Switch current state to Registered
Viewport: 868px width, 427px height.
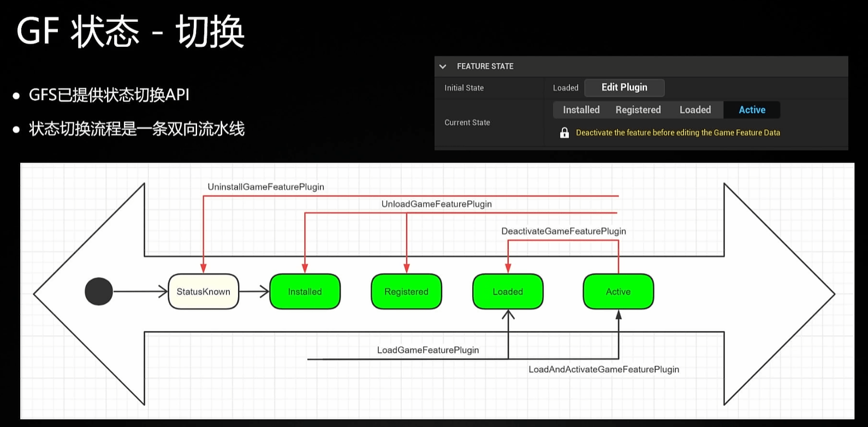[x=638, y=110]
